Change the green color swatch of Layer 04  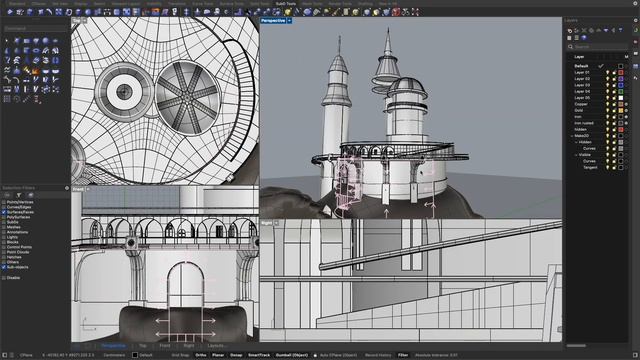tap(621, 91)
